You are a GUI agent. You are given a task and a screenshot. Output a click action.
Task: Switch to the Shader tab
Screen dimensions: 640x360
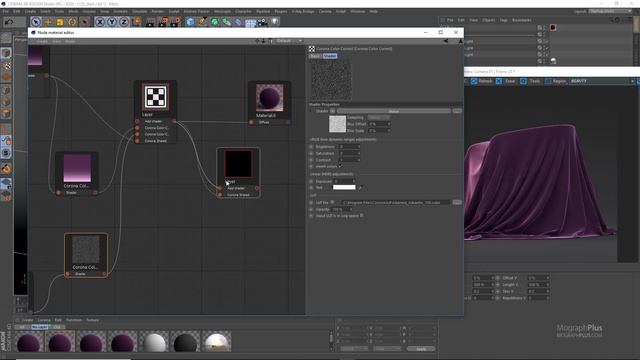pos(330,56)
